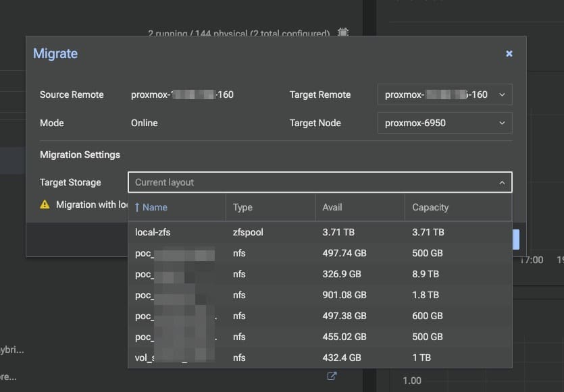
Task: Click the yellow warning triangle in the dialog
Action: click(x=45, y=204)
